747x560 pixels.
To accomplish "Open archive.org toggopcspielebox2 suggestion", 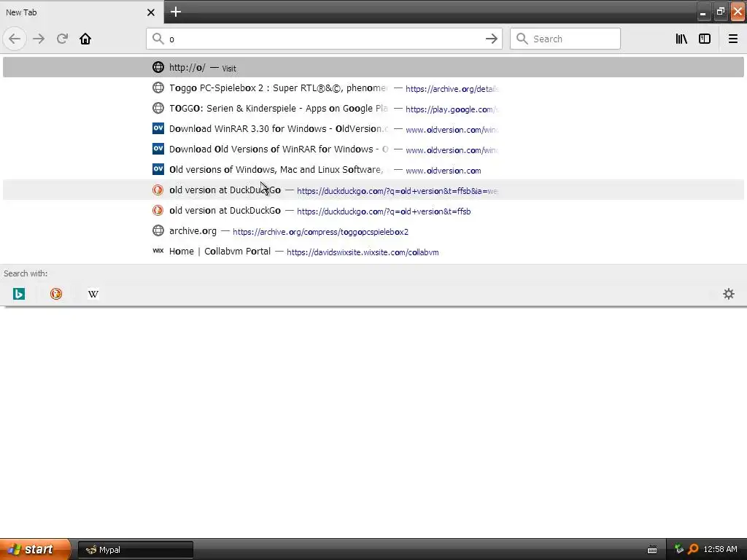I will click(373, 231).
